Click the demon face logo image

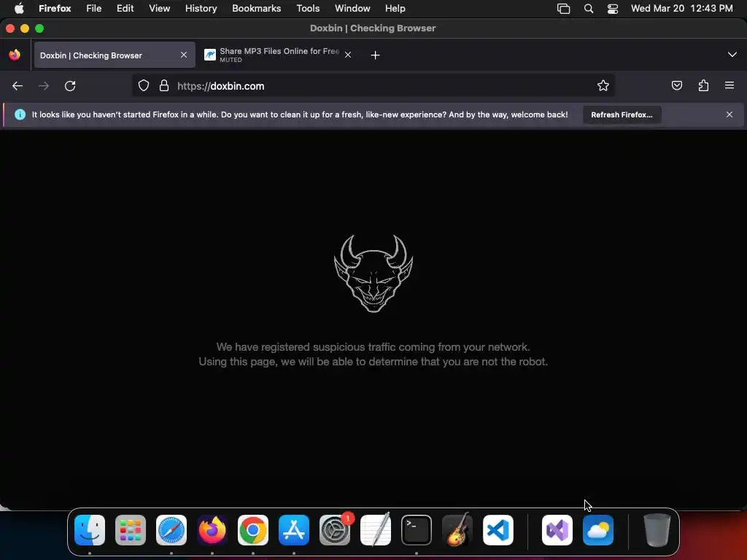point(373,273)
